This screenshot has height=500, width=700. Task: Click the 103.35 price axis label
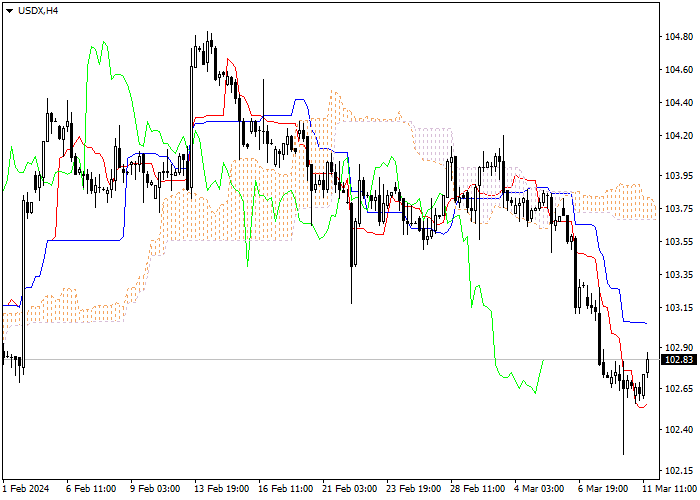click(x=679, y=275)
